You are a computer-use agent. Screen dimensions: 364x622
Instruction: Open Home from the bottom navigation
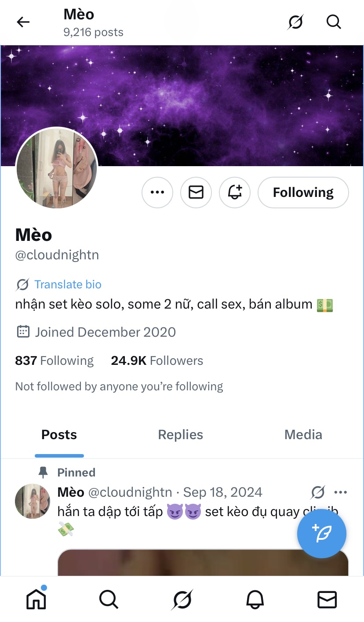coord(36,599)
